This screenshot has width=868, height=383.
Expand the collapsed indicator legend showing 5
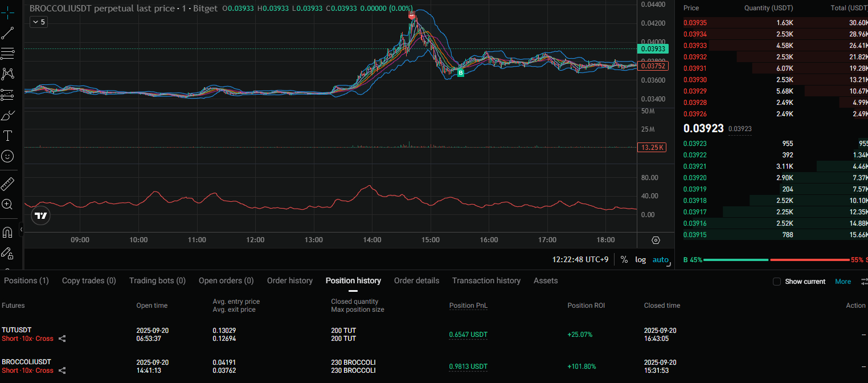click(38, 22)
